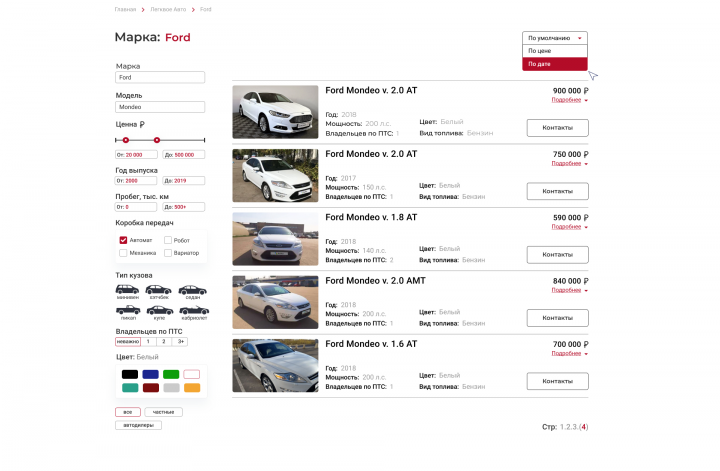The height and width of the screenshot is (471, 720).
Task: Open photo of the 900 000 ₽ Mondeo
Action: (275, 112)
